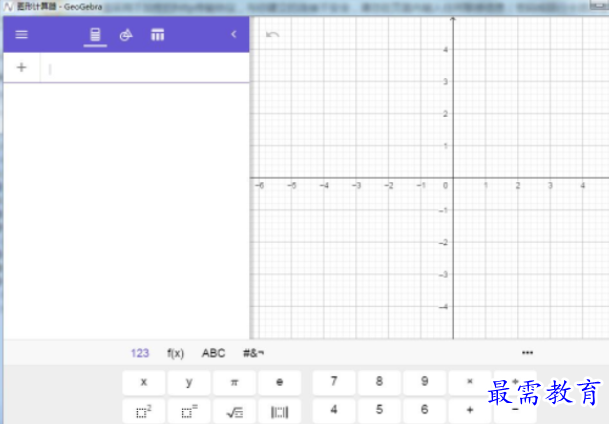Open the geometry Tools view
This screenshot has width=609, height=424.
coord(126,35)
